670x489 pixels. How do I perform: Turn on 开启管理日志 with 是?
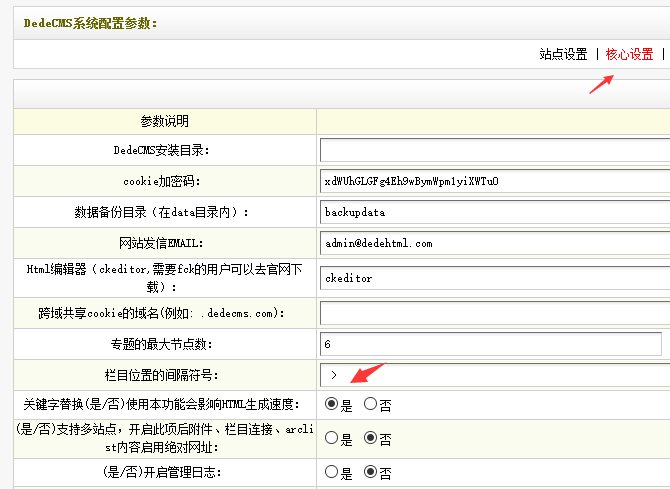(332, 472)
